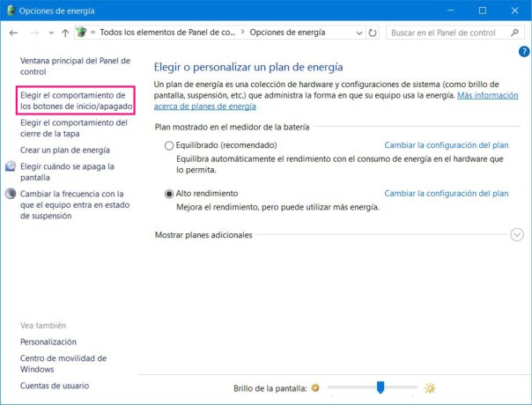532x405 pixels.
Task: Open the blue help question mark
Action: 524,52
